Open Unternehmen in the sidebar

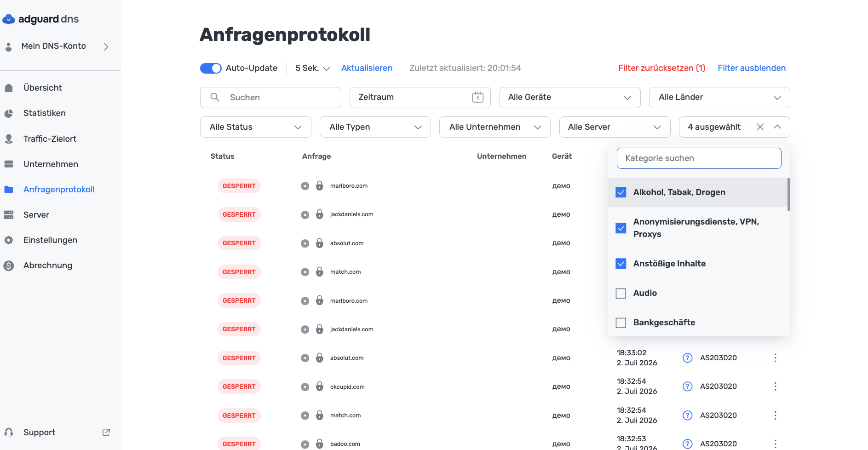51,164
